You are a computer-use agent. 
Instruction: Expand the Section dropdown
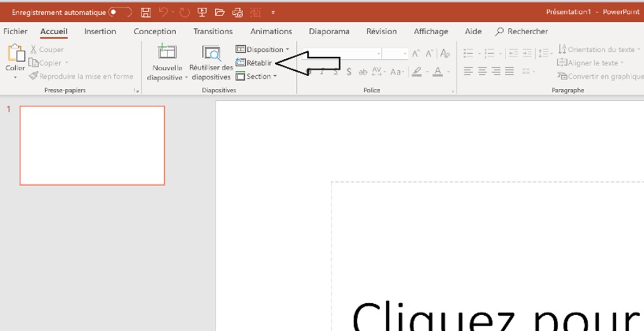coord(257,76)
